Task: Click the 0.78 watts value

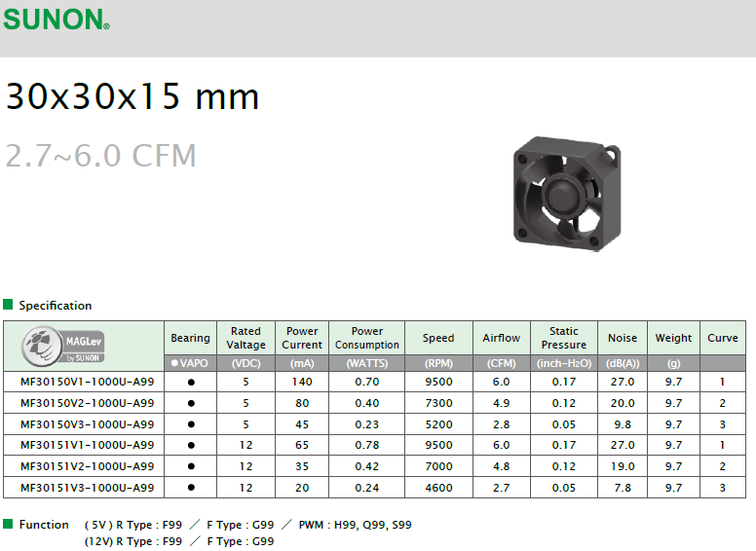Action: [367, 445]
